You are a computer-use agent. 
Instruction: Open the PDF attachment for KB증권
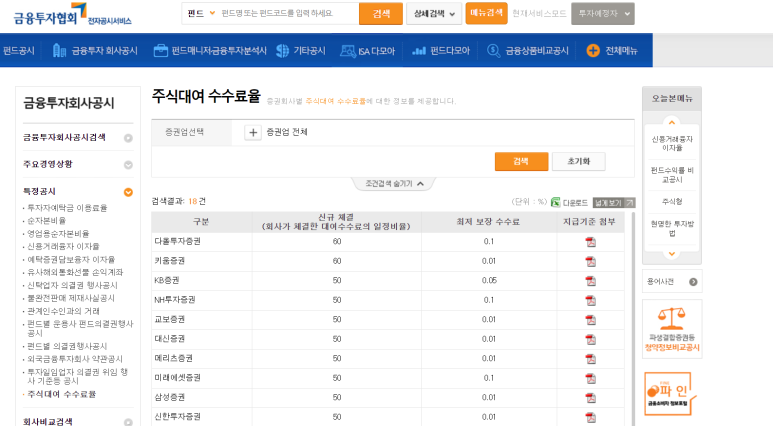[590, 281]
